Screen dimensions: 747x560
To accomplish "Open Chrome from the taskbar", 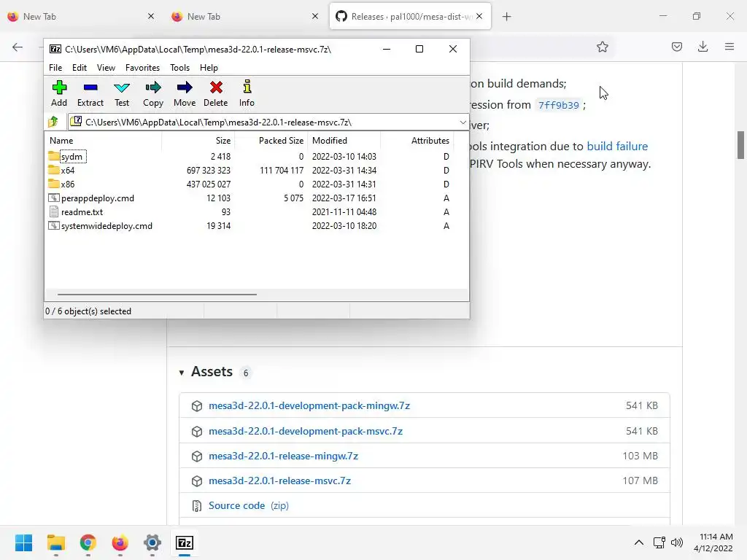I will [x=88, y=542].
